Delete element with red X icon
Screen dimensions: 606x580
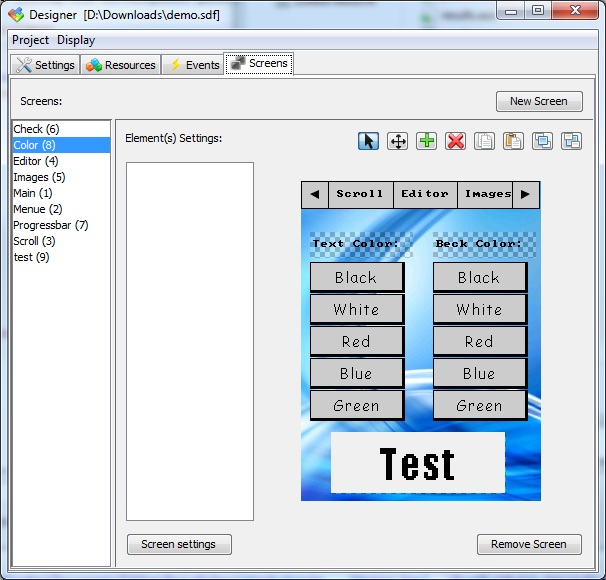pos(455,141)
